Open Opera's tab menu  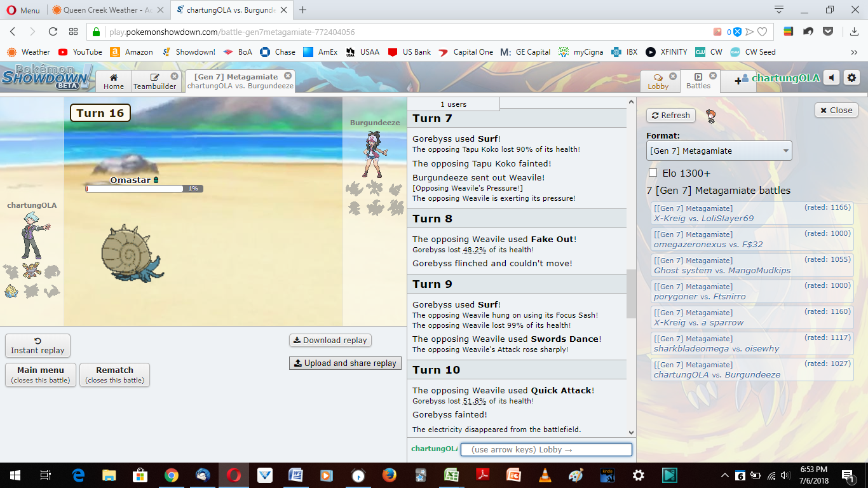coord(779,10)
